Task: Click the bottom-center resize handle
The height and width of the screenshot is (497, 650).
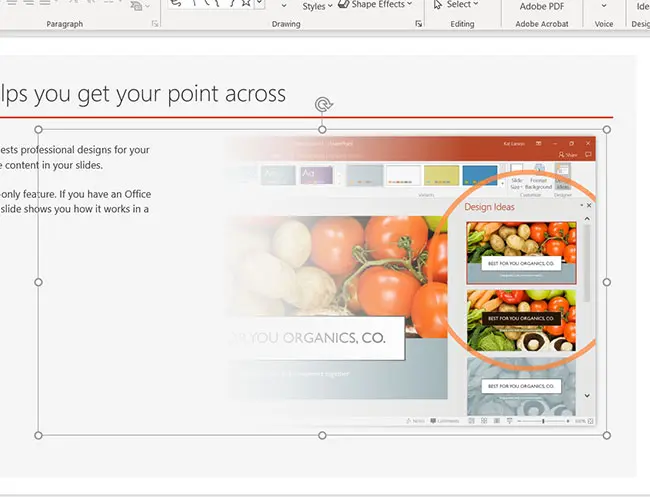Action: click(x=322, y=435)
